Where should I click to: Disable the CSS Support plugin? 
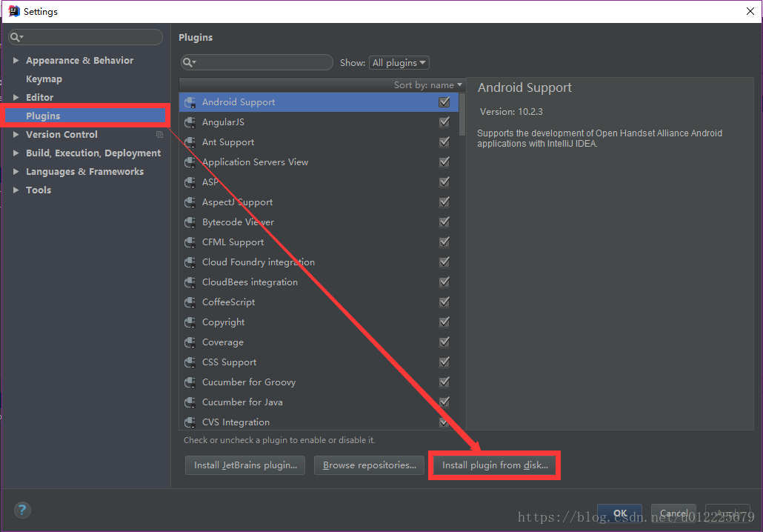point(444,362)
